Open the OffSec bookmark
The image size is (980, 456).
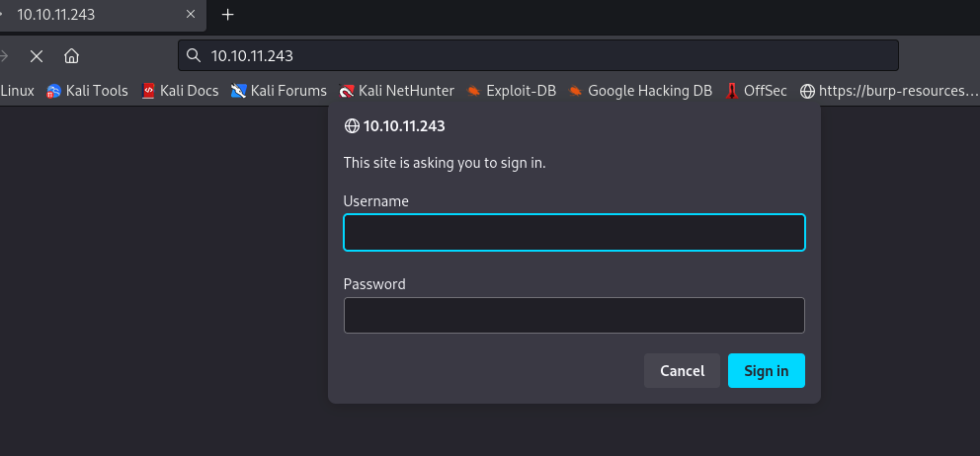pos(756,91)
